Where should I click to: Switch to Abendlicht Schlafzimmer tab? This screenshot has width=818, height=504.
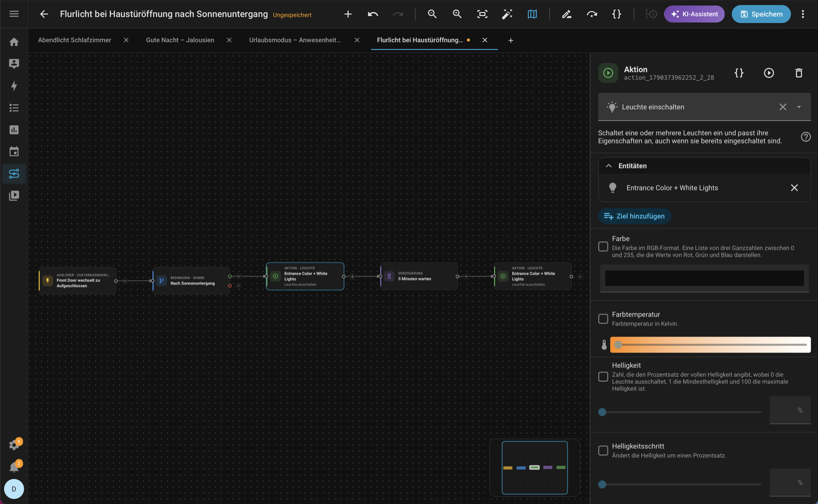[x=74, y=40]
